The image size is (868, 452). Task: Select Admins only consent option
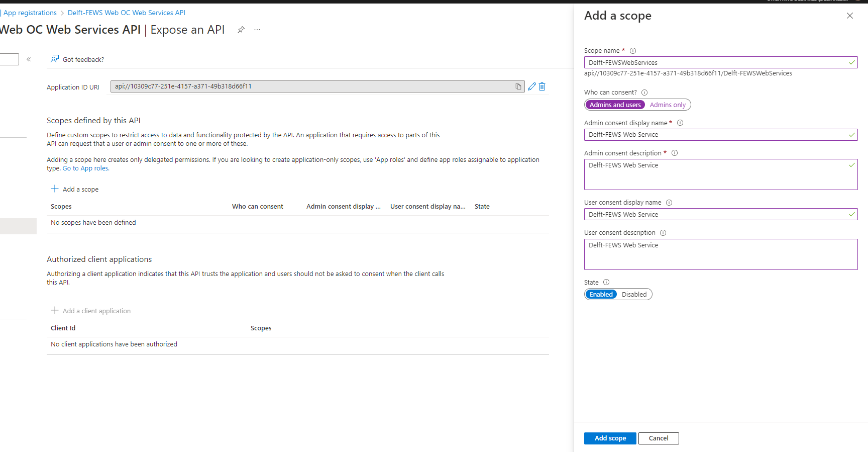point(668,105)
